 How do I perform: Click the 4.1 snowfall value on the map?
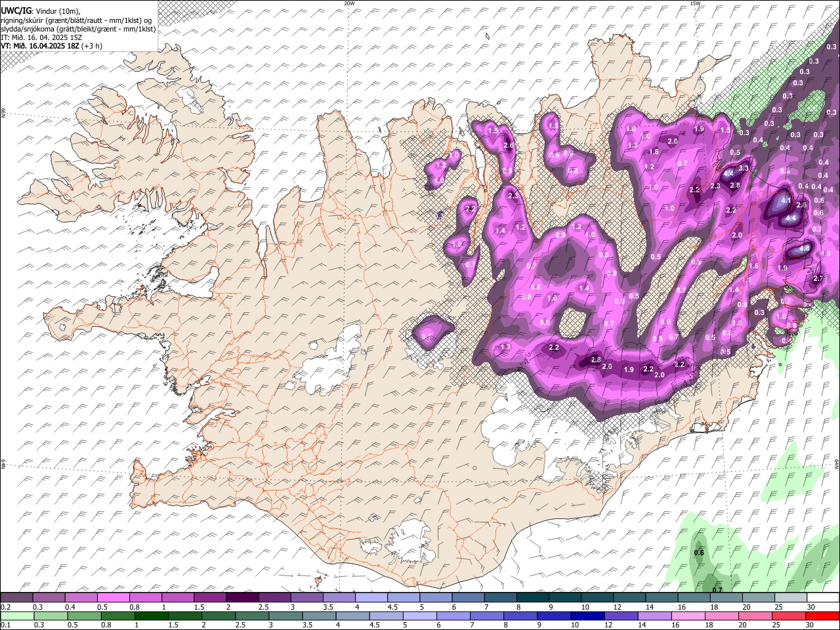pyautogui.click(x=787, y=199)
